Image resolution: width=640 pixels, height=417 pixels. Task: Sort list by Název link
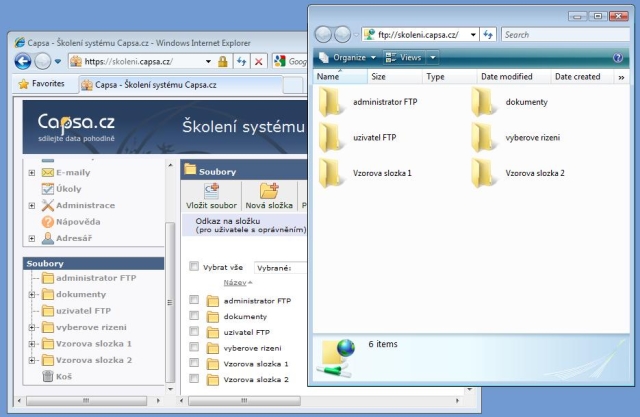(x=235, y=282)
